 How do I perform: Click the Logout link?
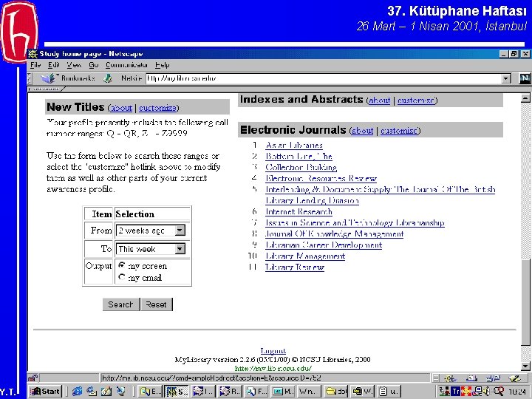[273, 351]
